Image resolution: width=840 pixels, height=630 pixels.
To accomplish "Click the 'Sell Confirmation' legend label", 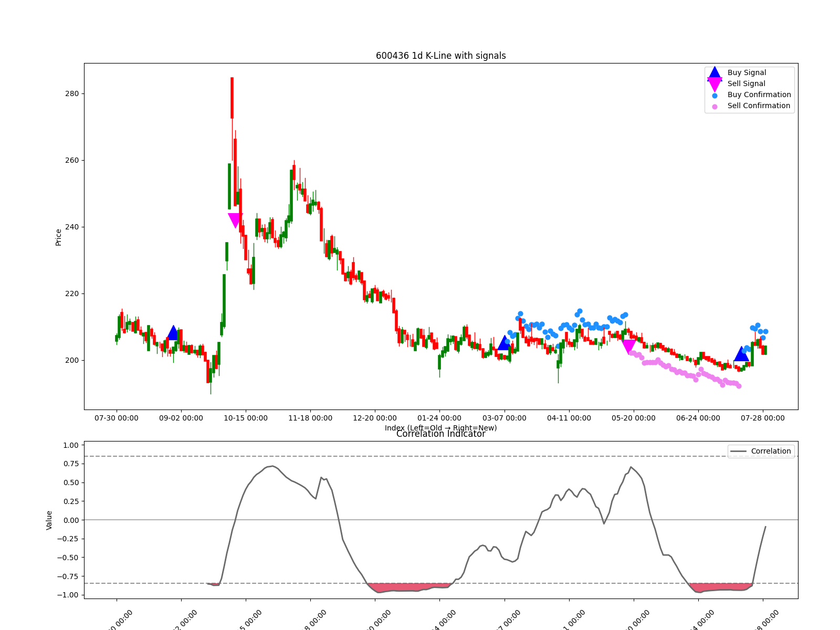I will [x=759, y=106].
